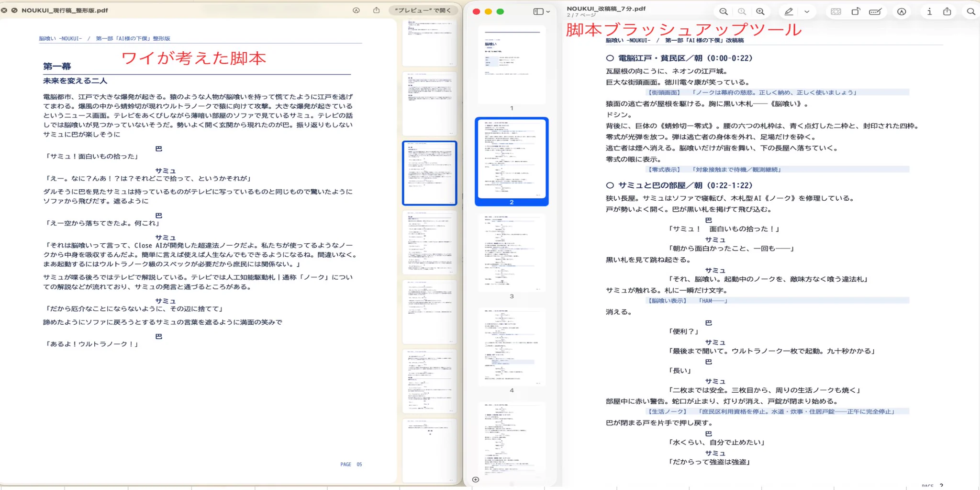980x490 pixels.
Task: Rotate the page with the rotate icon
Action: (x=856, y=11)
